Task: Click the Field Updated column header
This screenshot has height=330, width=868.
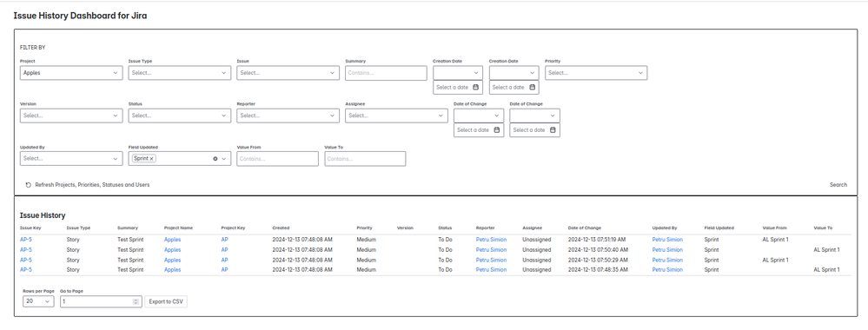Action: pyautogui.click(x=719, y=228)
